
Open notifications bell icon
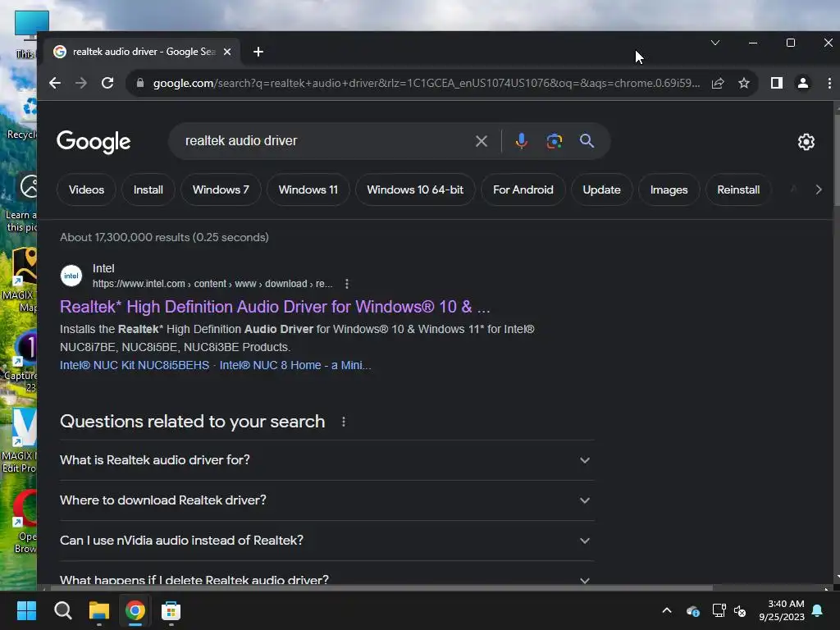[x=818, y=610]
